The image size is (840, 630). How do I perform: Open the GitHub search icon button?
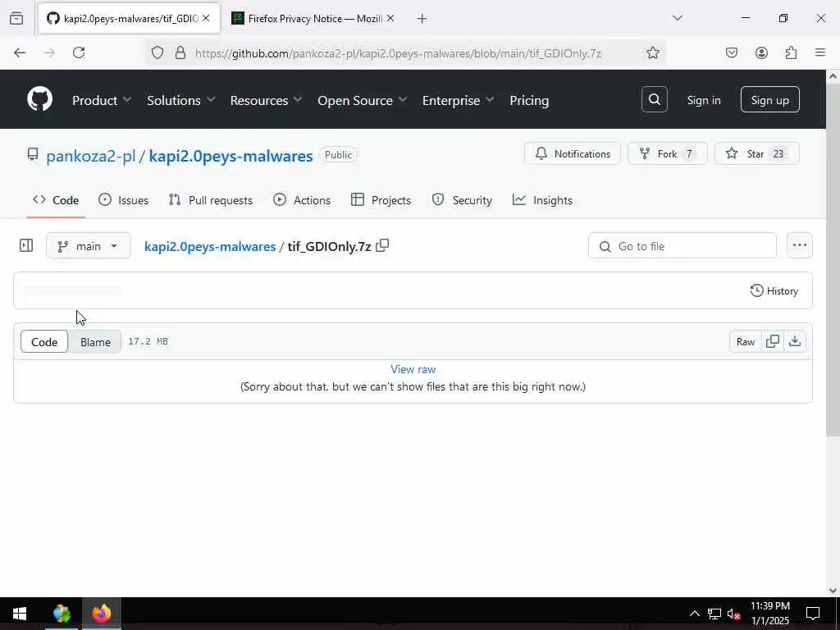654,99
